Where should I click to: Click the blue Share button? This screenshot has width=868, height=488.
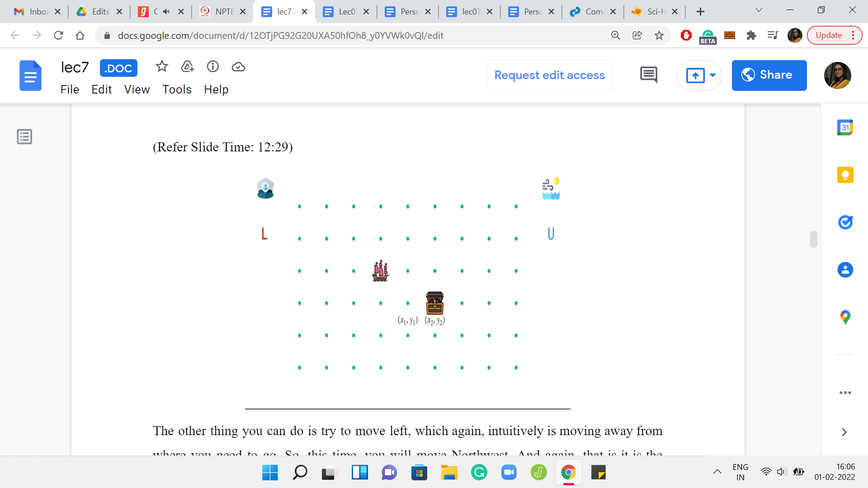(x=769, y=75)
